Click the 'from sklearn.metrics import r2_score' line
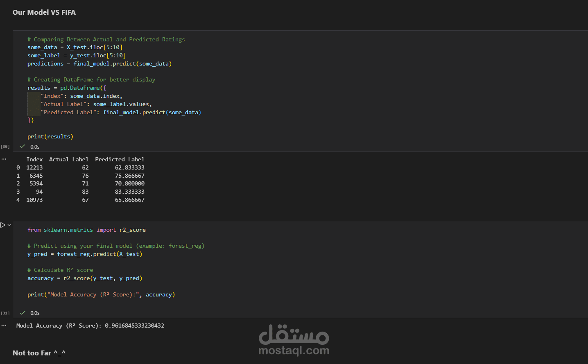Screen dimensions: 588x364 (86, 230)
